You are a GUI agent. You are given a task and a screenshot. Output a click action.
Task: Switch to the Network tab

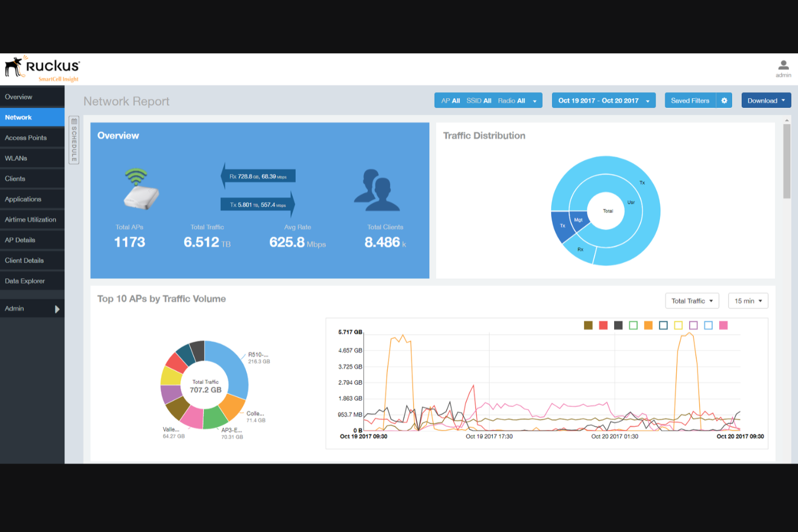pyautogui.click(x=18, y=117)
